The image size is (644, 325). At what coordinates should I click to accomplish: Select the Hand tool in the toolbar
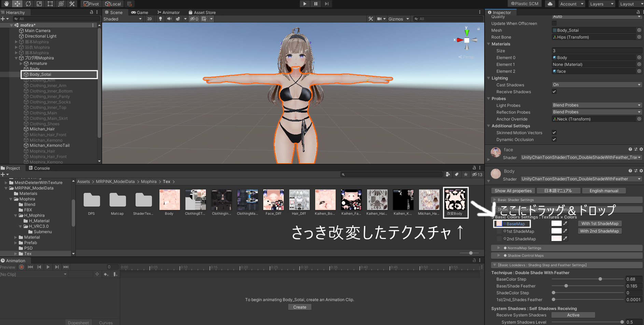(x=6, y=4)
